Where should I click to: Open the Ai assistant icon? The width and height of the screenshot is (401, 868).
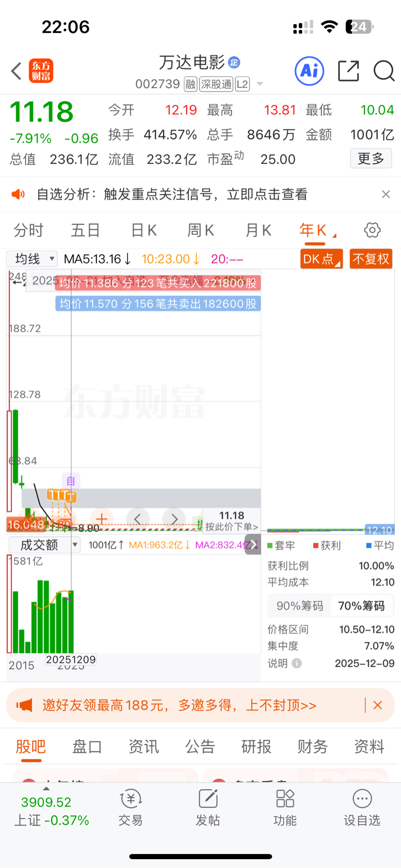point(310,71)
